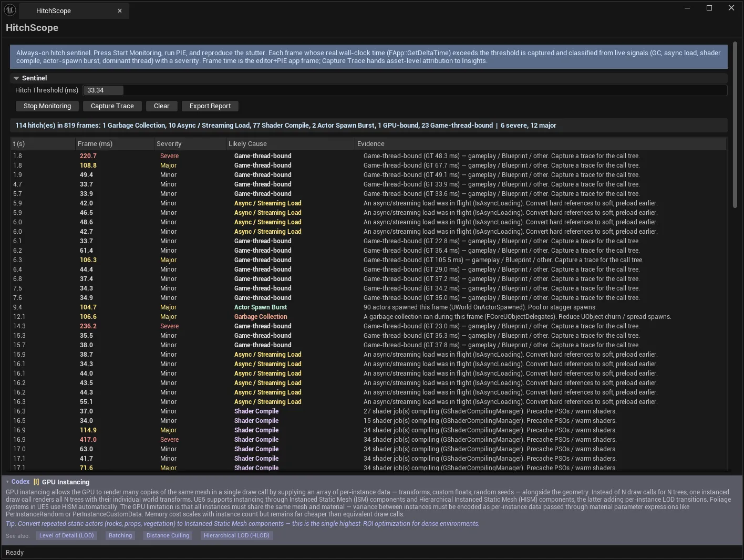
Task: Sort by Frame (ms) column header
Action: point(115,144)
